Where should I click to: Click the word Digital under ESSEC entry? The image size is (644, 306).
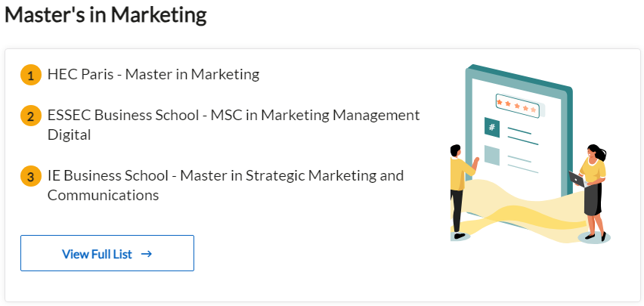69,134
